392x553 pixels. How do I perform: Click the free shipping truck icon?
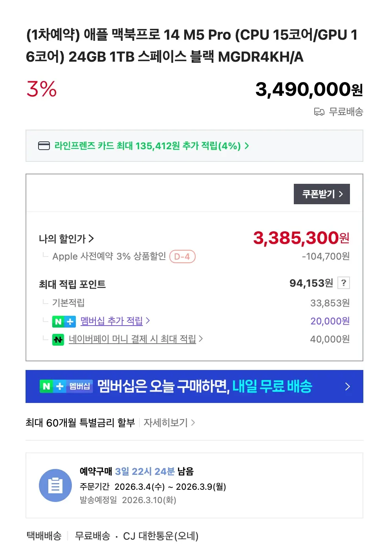(x=319, y=112)
